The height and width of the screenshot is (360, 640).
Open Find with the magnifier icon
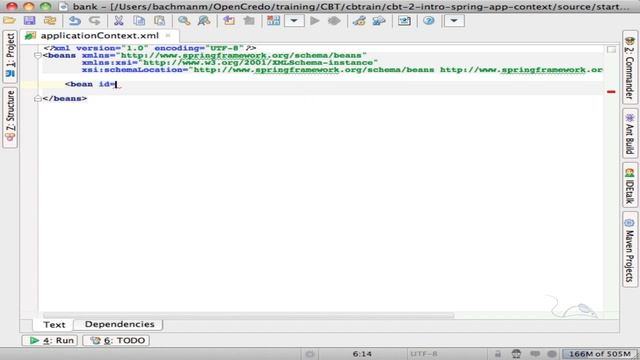184,20
